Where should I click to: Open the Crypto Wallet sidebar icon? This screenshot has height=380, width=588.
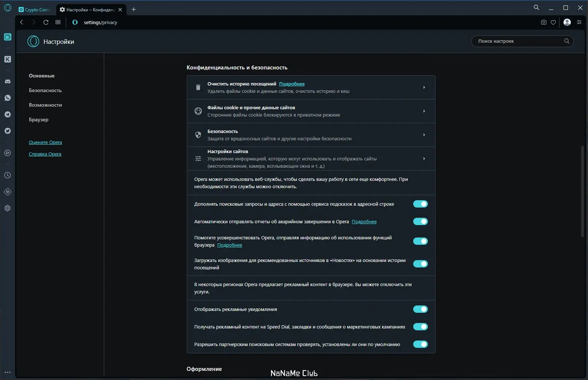coord(8,37)
